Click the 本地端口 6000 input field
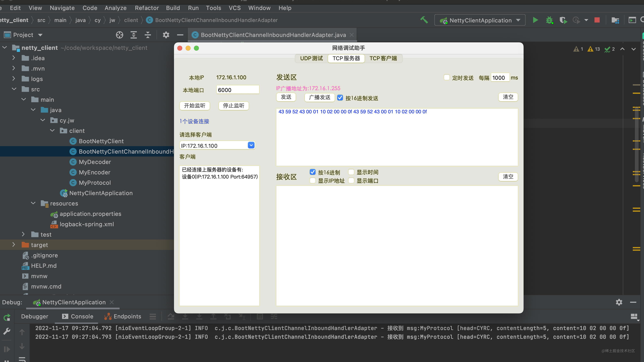 point(238,90)
